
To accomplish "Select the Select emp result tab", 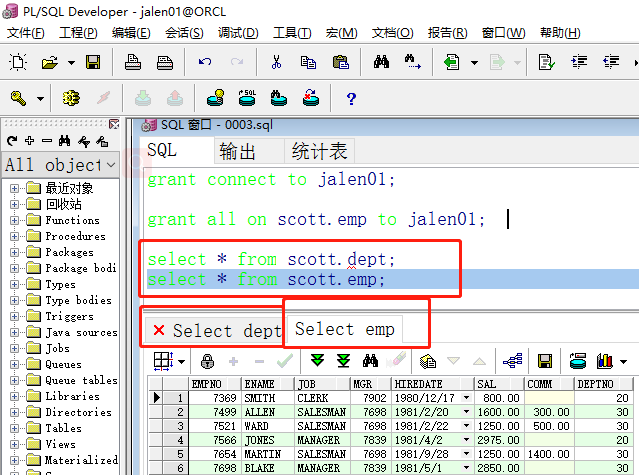I will pos(345,329).
